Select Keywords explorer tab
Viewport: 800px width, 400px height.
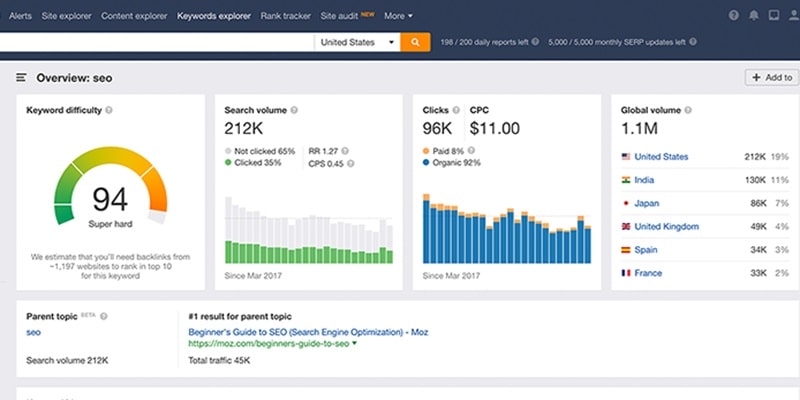pos(214,16)
